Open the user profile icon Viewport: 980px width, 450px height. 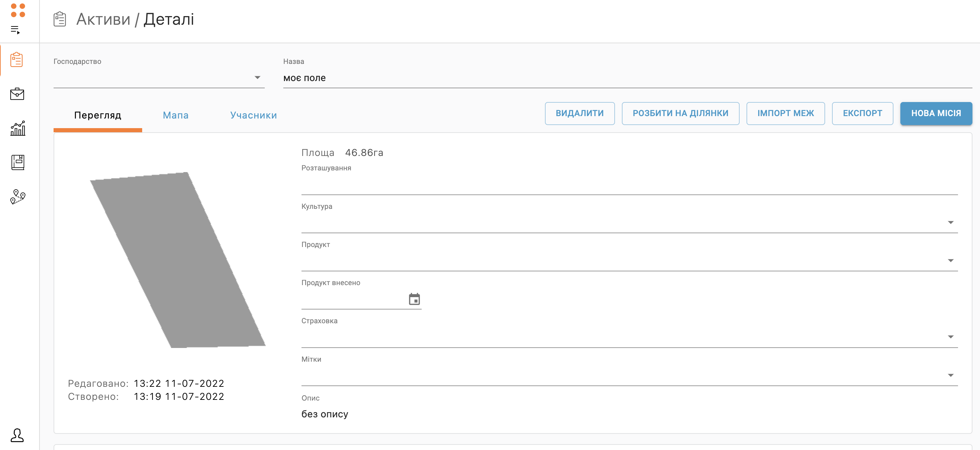[x=17, y=435]
